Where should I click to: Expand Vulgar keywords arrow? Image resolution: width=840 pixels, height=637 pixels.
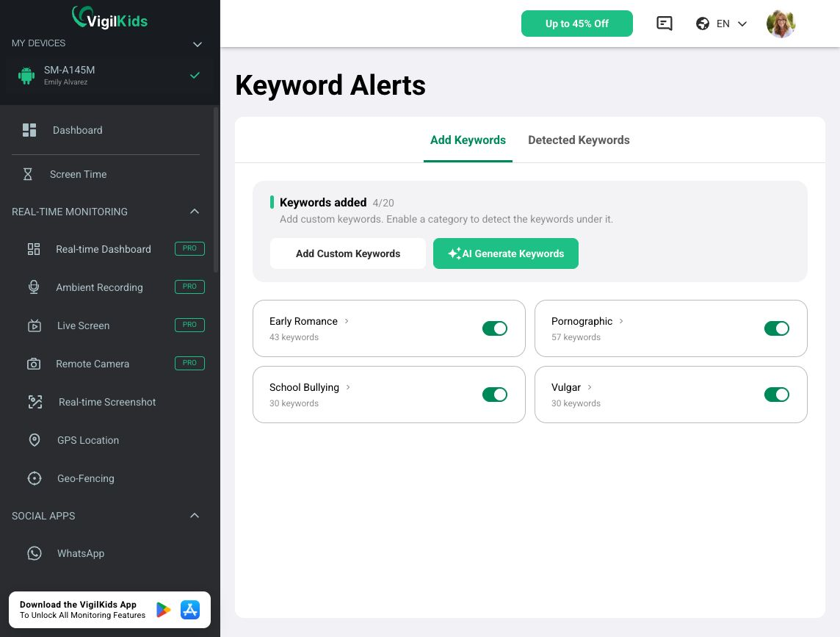[x=590, y=387]
